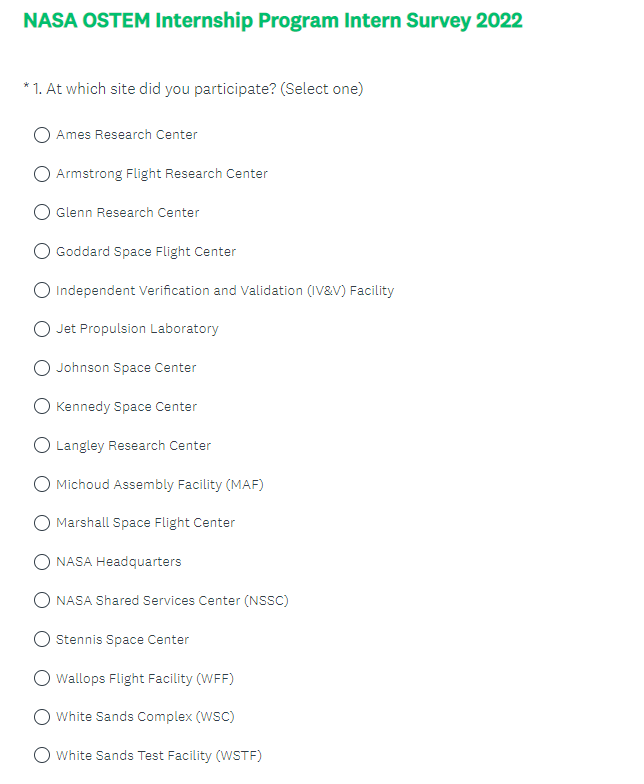Select Marshall Space Flight Center radio button
The width and height of the screenshot is (644, 784).
coord(42,523)
